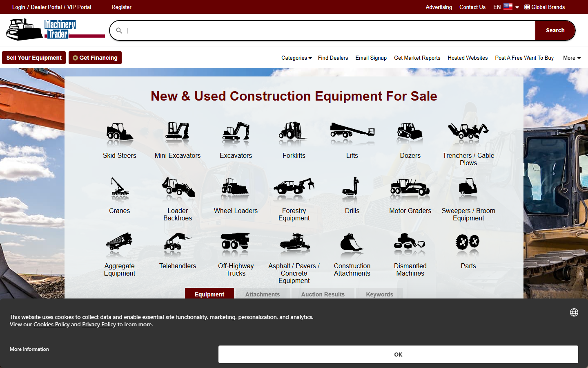Click the Search button

point(555,30)
